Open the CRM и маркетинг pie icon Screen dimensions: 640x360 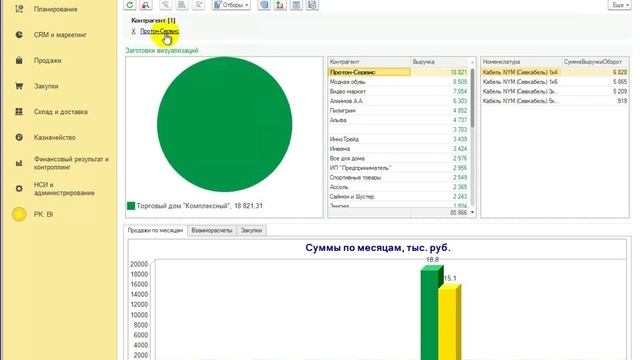click(19, 35)
